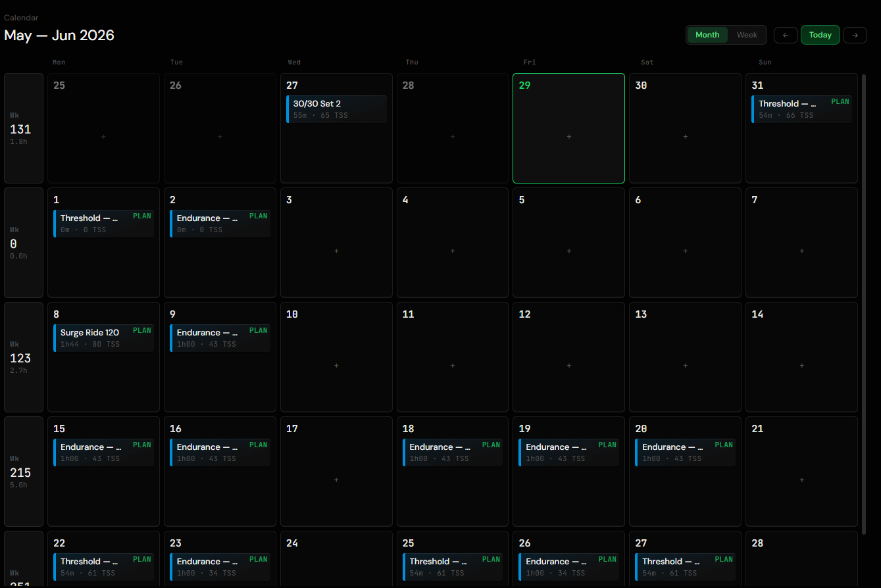Viewport: 881px width, 588px height.
Task: Add workout on June 6 plus icon
Action: click(686, 251)
